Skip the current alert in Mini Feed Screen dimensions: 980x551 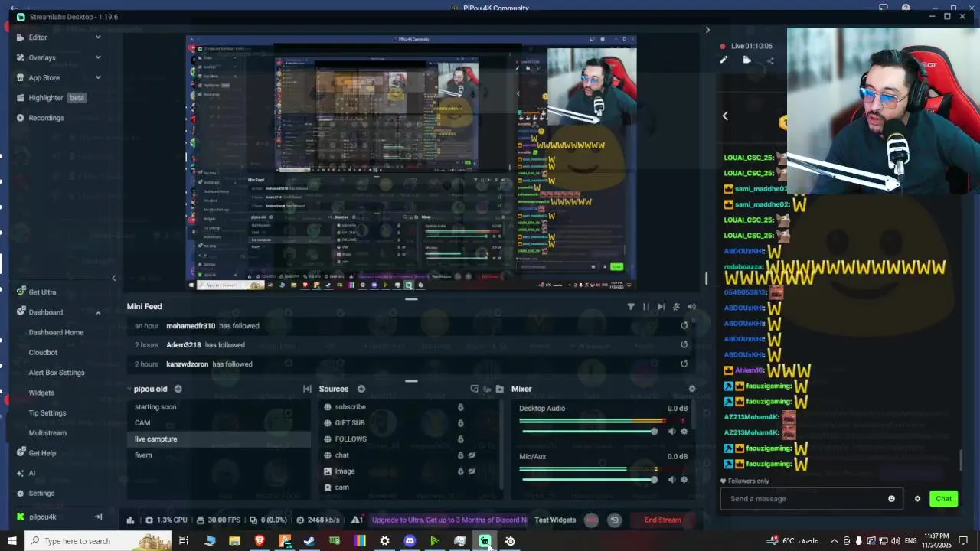pos(661,307)
